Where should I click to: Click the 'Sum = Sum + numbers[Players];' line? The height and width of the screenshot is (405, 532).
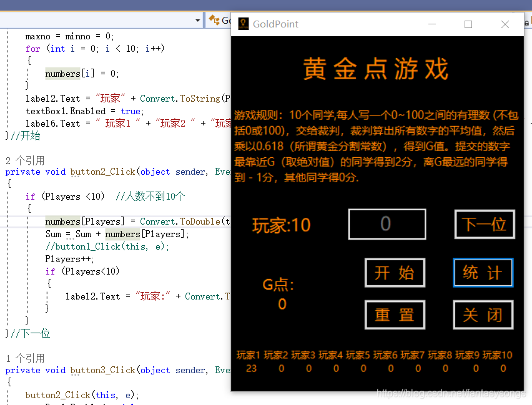click(117, 234)
